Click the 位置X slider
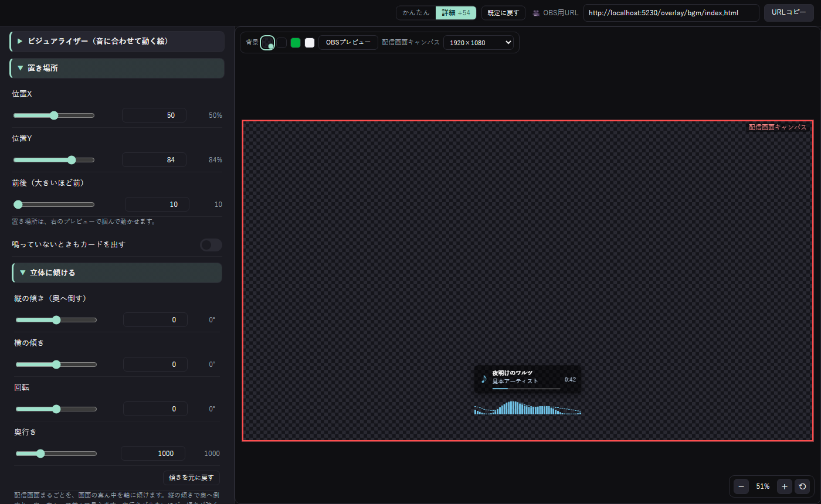Image resolution: width=821 pixels, height=504 pixels. pos(54,115)
